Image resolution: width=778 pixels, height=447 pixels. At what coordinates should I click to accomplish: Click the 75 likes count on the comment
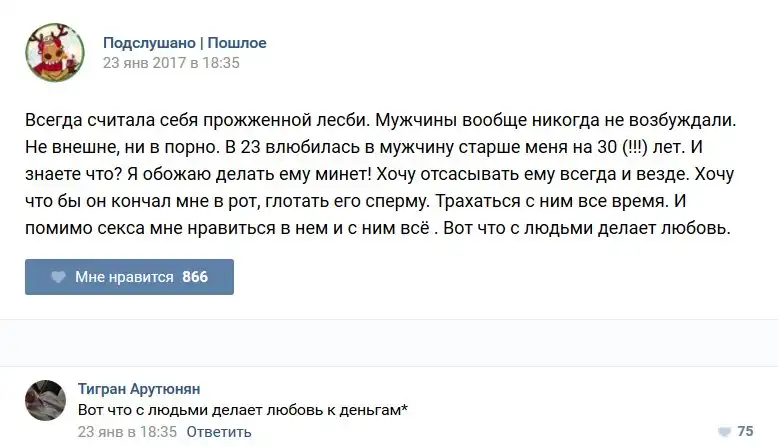(x=745, y=431)
